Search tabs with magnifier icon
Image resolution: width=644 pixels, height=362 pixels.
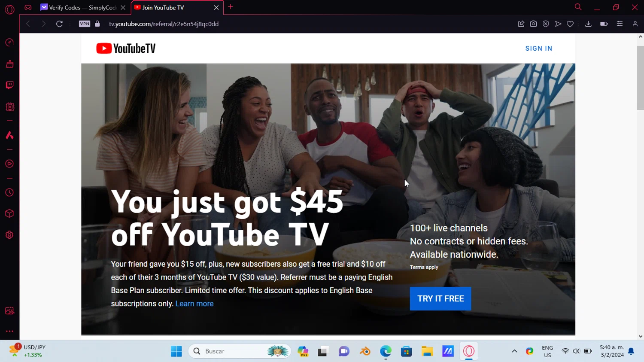point(578,7)
